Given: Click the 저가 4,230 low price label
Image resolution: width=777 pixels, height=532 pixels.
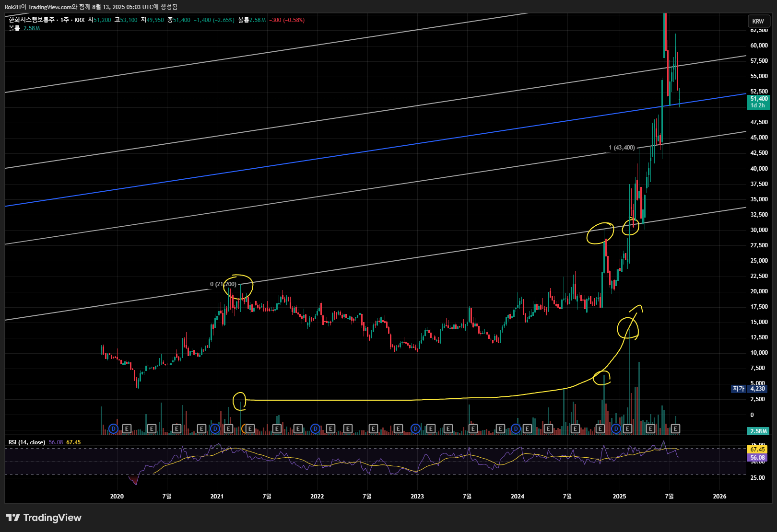Looking at the screenshot, I should [749, 389].
